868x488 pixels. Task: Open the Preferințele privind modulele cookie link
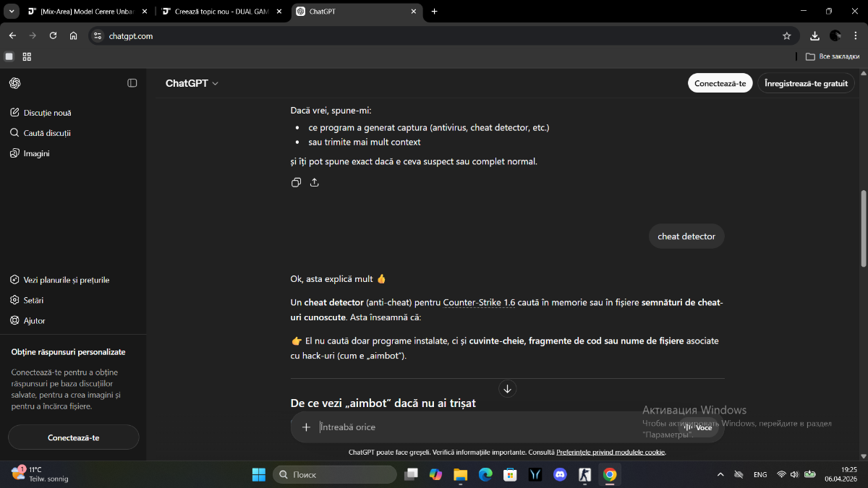pyautogui.click(x=610, y=453)
